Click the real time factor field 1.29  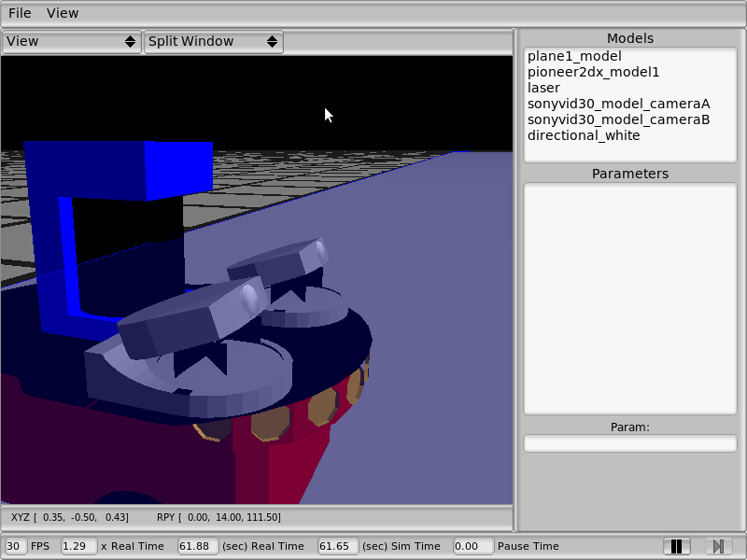[x=79, y=546]
